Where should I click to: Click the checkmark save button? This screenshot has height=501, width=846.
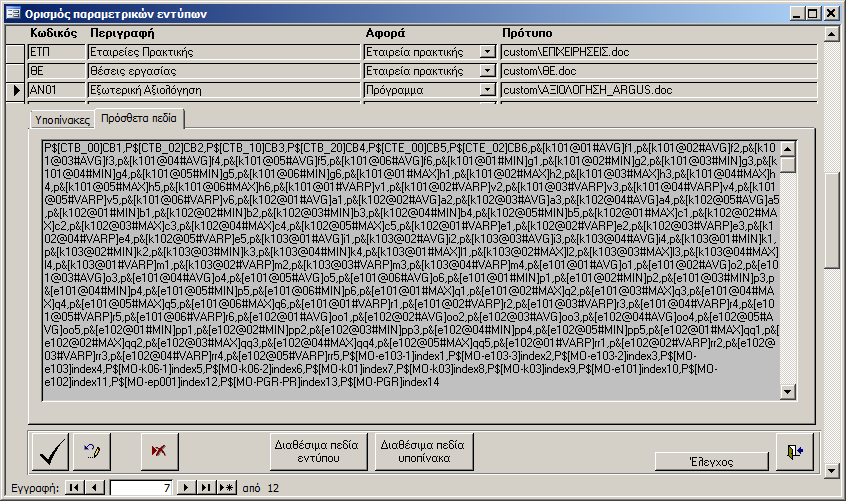52,452
